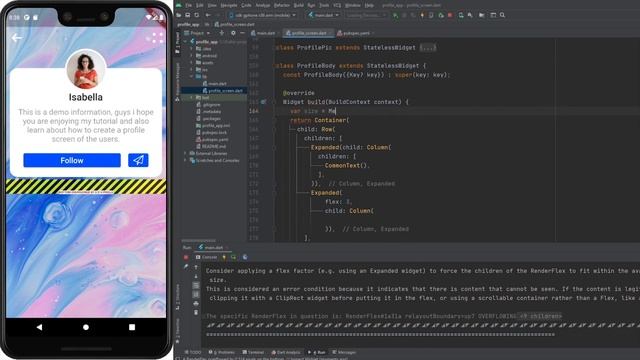Viewport: 640px width, 360px height.
Task: Select main.dart in the project tree
Action: click(215, 83)
